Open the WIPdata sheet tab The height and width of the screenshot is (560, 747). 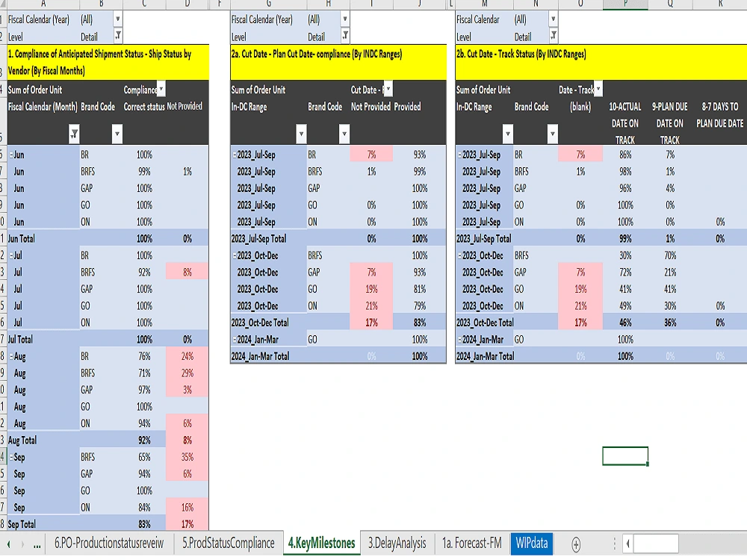[532, 544]
